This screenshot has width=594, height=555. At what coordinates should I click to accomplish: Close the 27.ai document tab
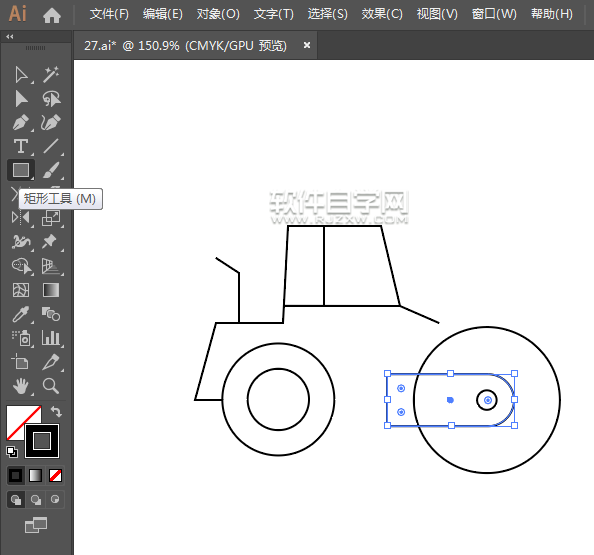307,45
